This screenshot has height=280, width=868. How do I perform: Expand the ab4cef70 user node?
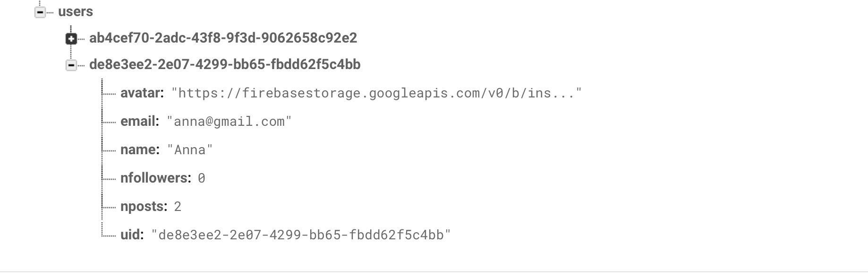tap(71, 39)
